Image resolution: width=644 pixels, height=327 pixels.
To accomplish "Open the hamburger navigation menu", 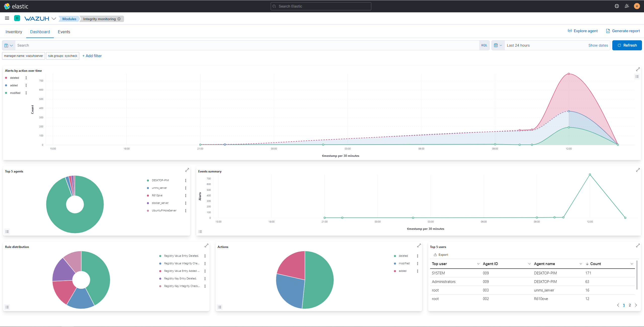I will (x=7, y=18).
